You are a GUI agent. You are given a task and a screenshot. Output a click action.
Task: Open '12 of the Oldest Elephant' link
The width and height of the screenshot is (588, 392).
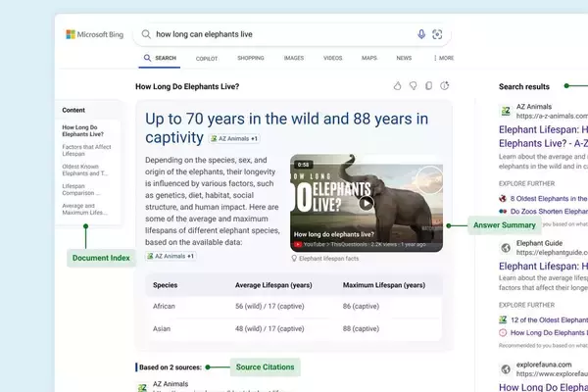click(548, 318)
